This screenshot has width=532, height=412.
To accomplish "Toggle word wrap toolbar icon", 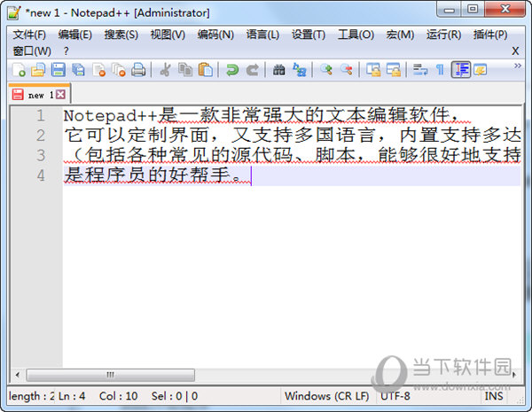I will [420, 70].
